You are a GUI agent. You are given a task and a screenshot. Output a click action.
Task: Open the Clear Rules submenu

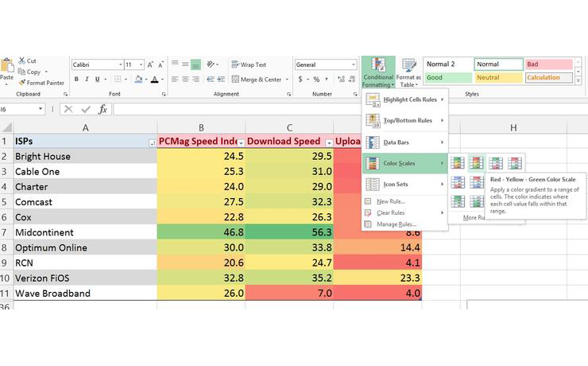(x=405, y=213)
